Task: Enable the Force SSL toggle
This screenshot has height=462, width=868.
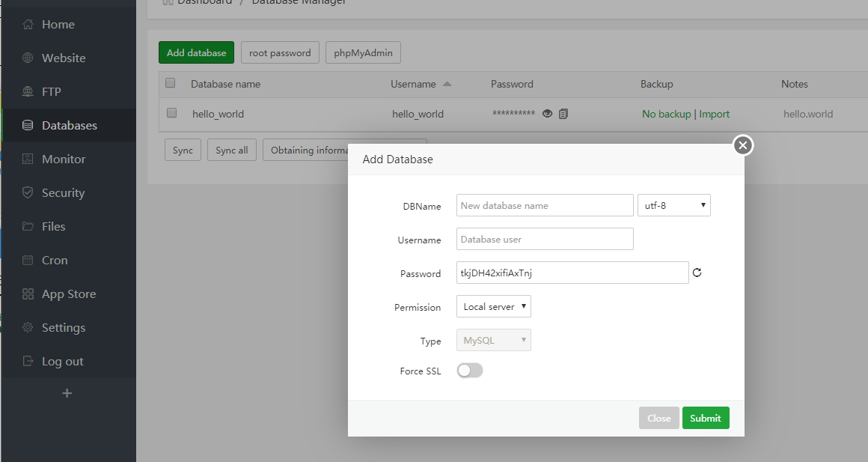Action: point(470,371)
